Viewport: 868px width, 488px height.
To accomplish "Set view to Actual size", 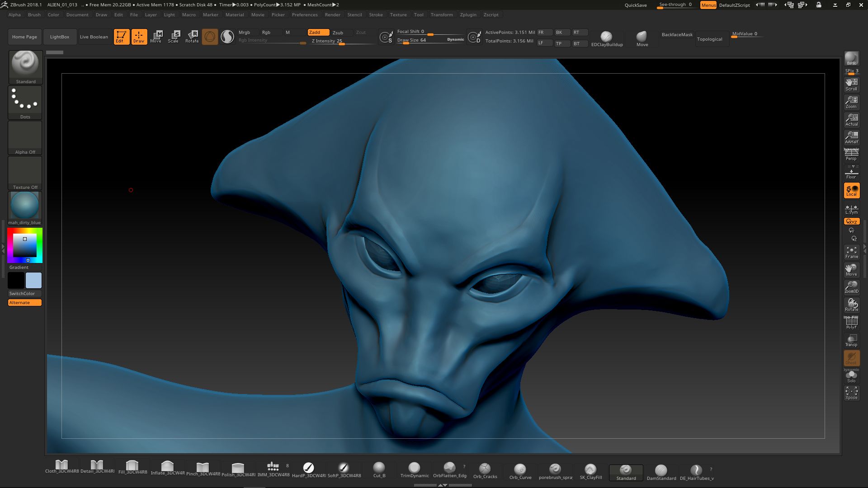I will [851, 120].
